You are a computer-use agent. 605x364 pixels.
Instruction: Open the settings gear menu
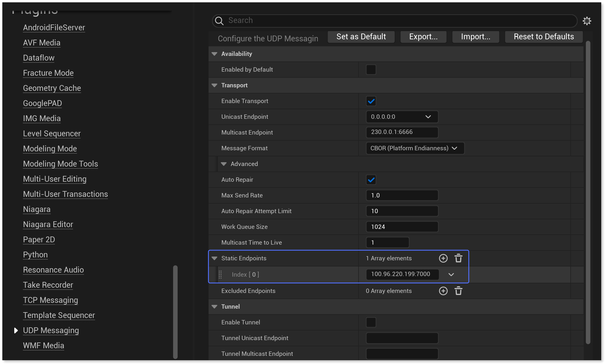(x=587, y=21)
